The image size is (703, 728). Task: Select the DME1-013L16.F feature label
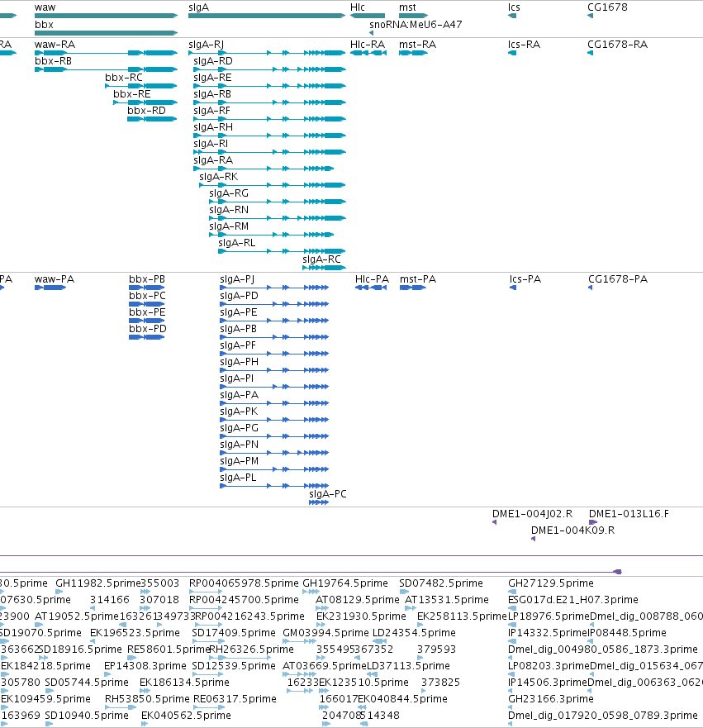pyautogui.click(x=629, y=514)
